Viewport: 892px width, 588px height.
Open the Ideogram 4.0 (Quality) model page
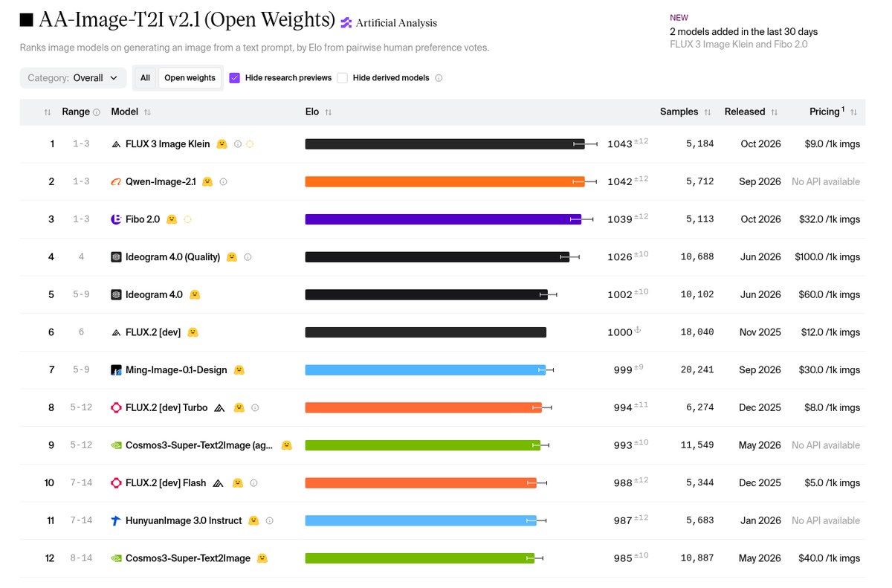[173, 257]
